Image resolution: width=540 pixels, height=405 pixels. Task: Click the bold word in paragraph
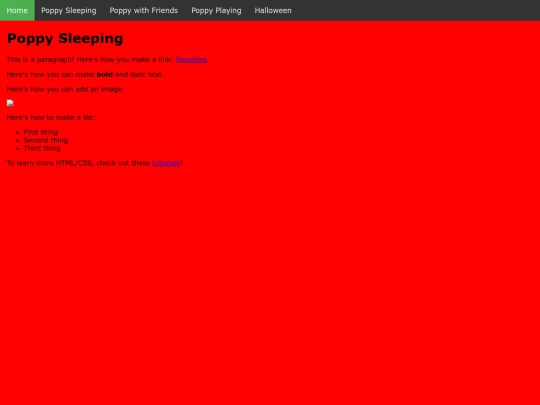(x=105, y=74)
